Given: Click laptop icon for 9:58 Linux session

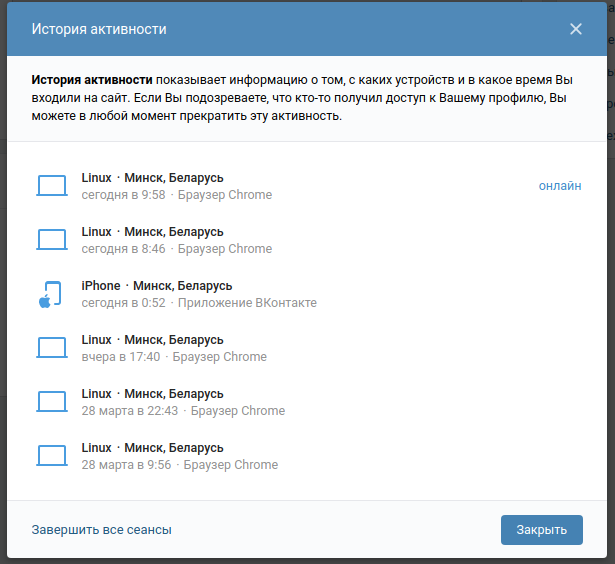Looking at the screenshot, I should coord(51,186).
